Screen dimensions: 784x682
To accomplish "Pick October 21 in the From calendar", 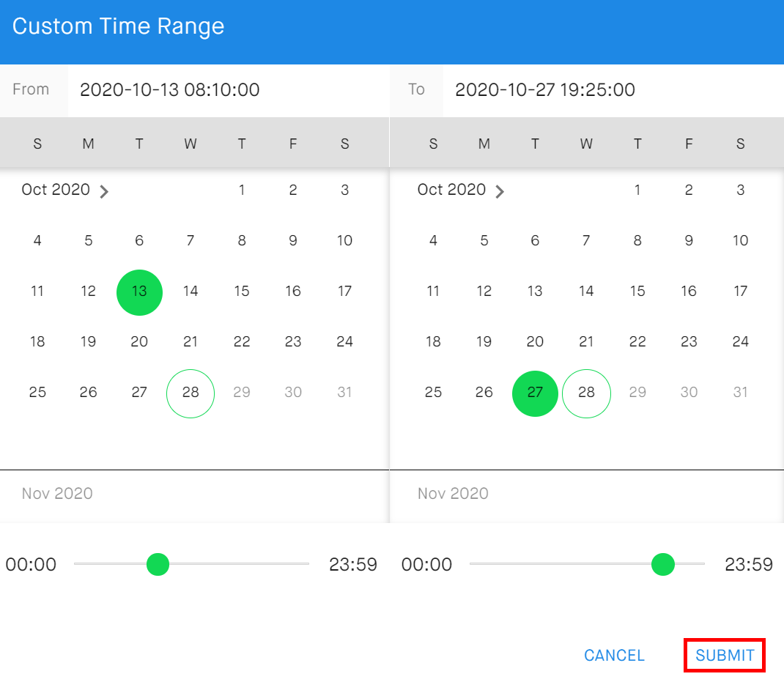I will click(191, 341).
